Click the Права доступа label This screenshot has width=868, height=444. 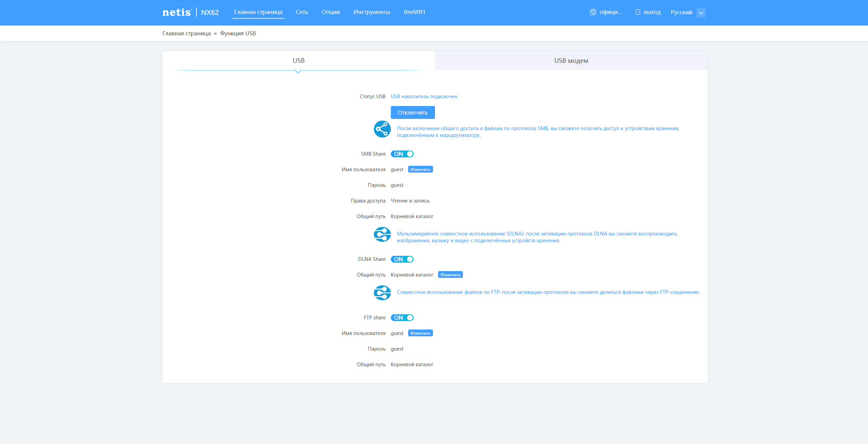368,201
